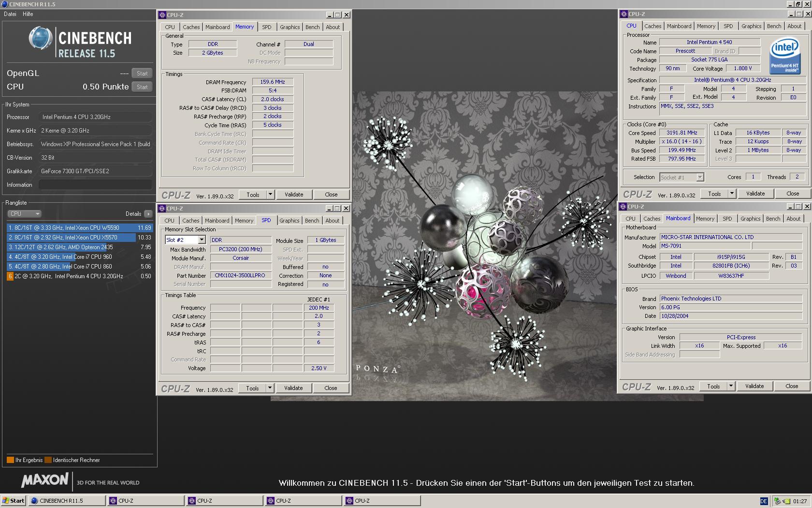The height and width of the screenshot is (508, 812).
Task: Select the AMD Opteron 2435 ranking row
Action: 79,247
